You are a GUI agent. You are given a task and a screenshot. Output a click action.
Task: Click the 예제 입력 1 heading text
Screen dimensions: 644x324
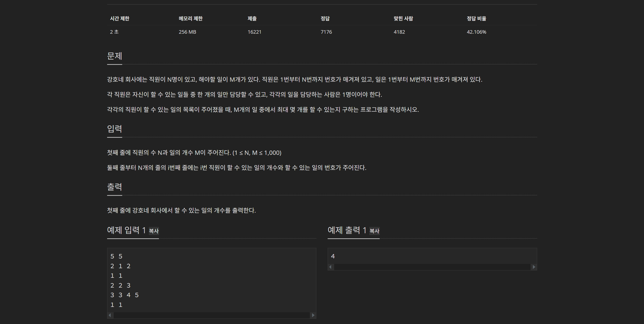126,230
